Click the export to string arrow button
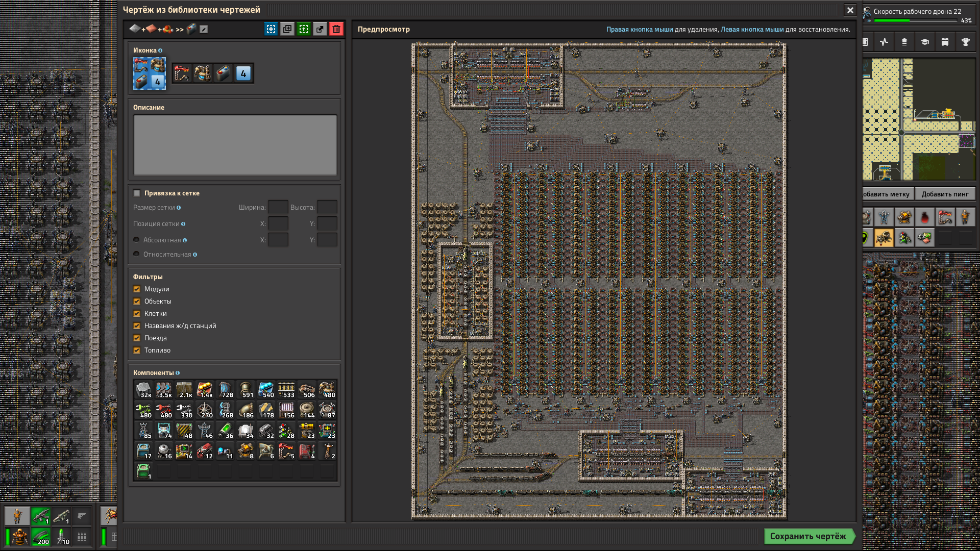The height and width of the screenshot is (551, 980). pyautogui.click(x=320, y=29)
